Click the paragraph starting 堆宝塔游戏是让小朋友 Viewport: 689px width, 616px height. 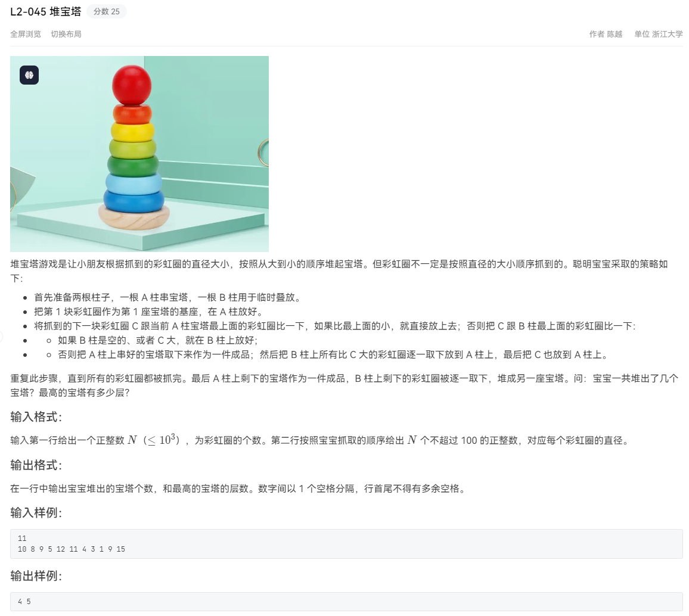pos(339,271)
